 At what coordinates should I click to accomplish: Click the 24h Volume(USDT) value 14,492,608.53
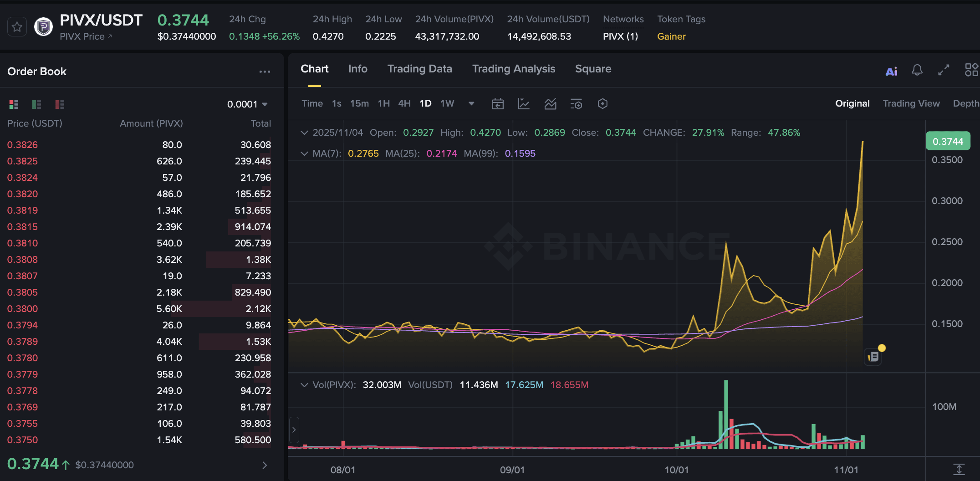(x=539, y=36)
